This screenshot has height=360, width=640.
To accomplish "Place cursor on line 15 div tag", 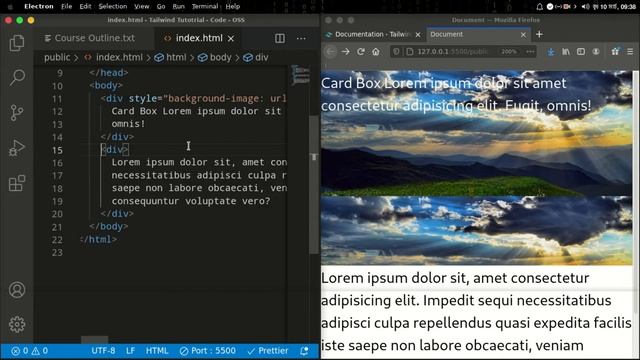I will tap(115, 150).
